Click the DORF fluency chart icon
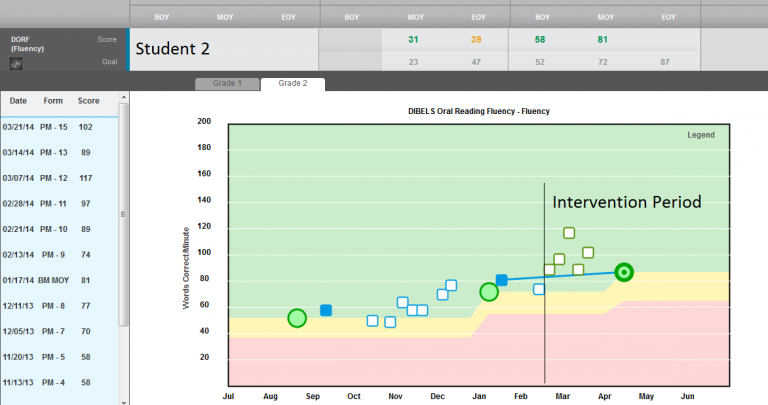Image resolution: width=768 pixels, height=405 pixels. 17,64
